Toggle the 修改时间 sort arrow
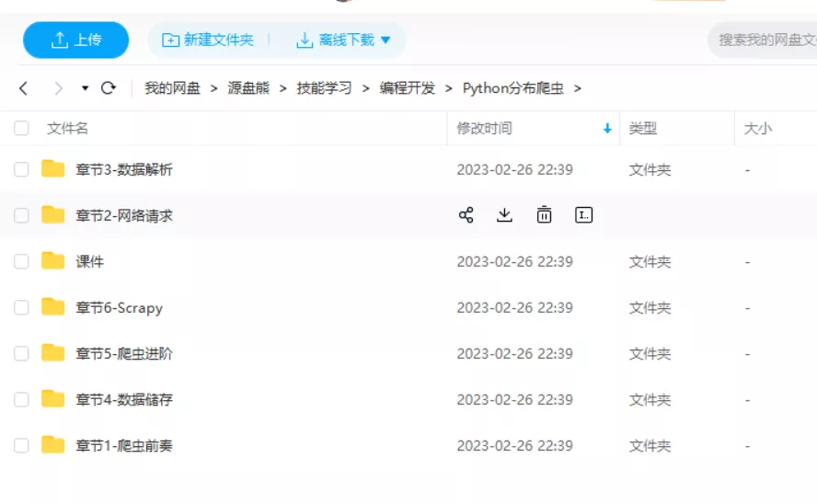This screenshot has height=504, width=817. point(607,129)
